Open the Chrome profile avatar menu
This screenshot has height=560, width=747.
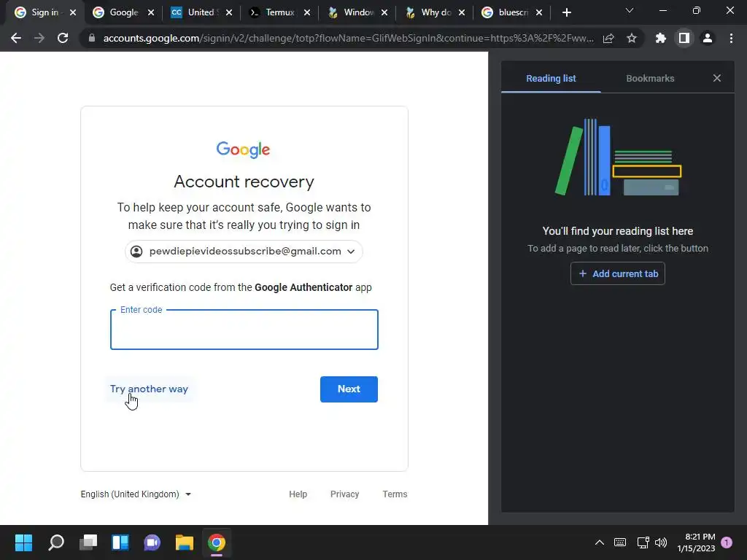708,38
